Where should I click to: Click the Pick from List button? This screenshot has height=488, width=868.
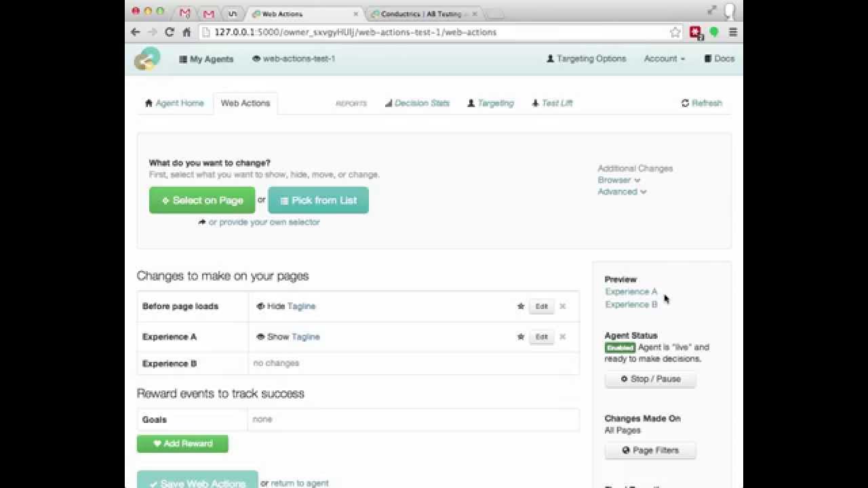coord(318,200)
